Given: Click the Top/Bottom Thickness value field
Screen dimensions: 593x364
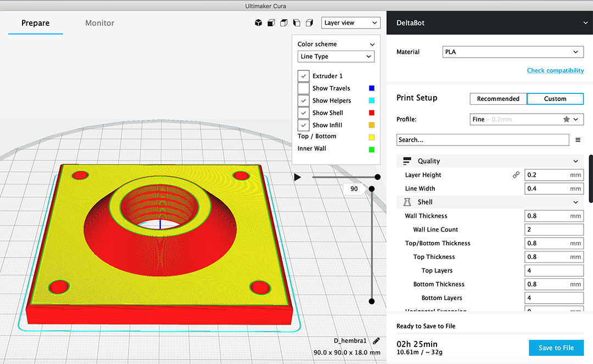Looking at the screenshot, I should click(x=553, y=243).
